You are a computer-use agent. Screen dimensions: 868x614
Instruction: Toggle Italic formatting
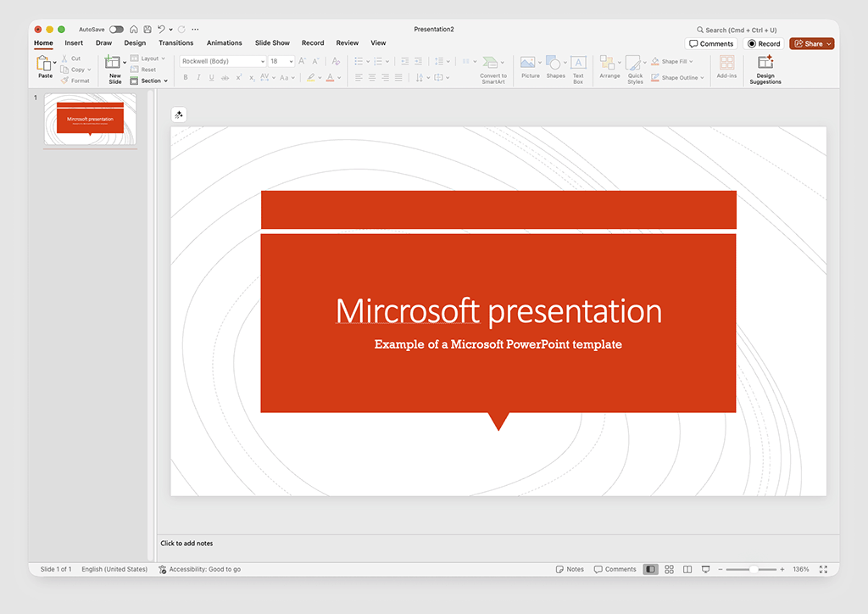(198, 77)
